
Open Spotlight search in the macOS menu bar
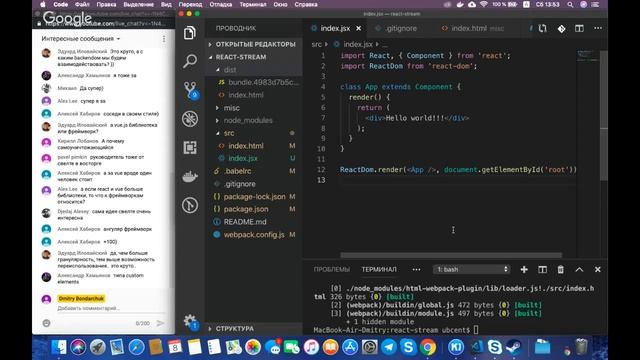(x=570, y=4)
